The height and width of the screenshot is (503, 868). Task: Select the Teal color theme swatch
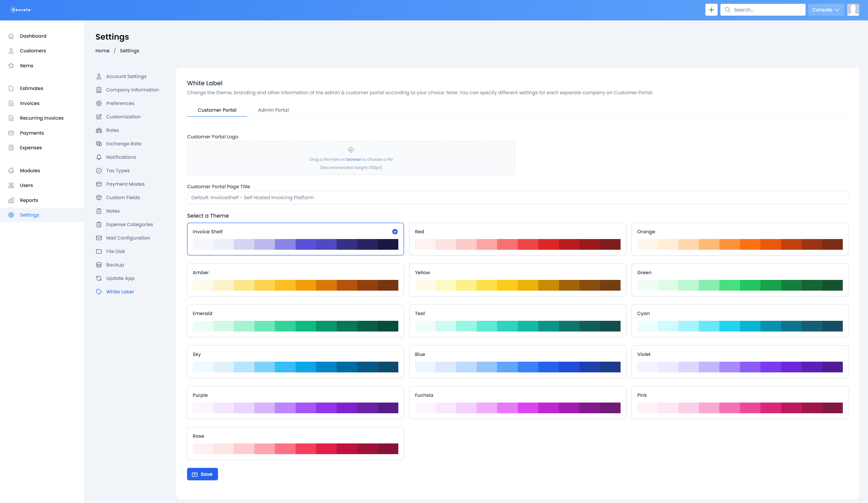tap(518, 320)
